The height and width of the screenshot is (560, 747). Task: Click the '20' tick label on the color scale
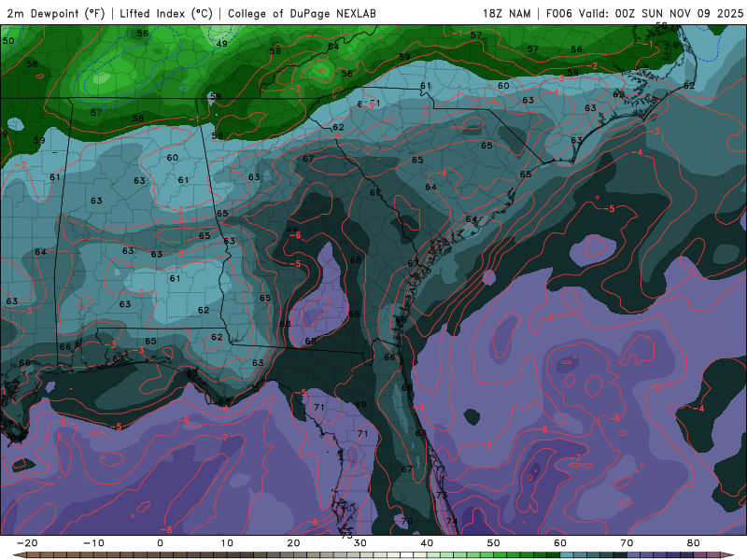coord(293,543)
